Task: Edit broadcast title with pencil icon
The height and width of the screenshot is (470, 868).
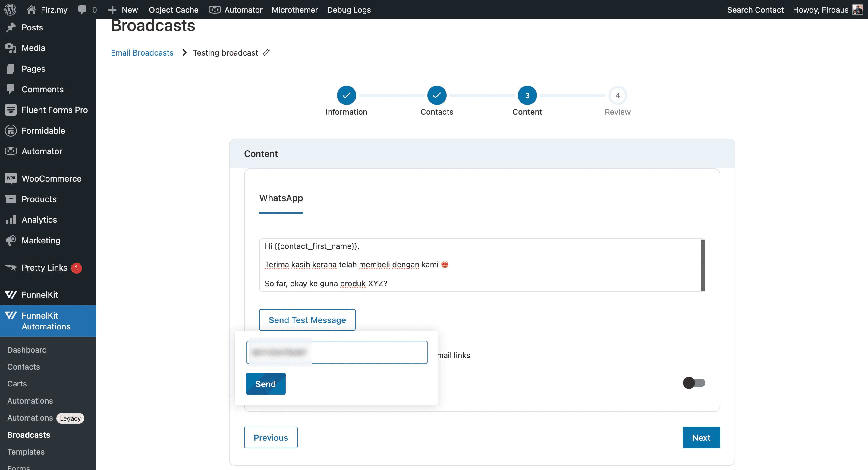Action: tap(266, 52)
